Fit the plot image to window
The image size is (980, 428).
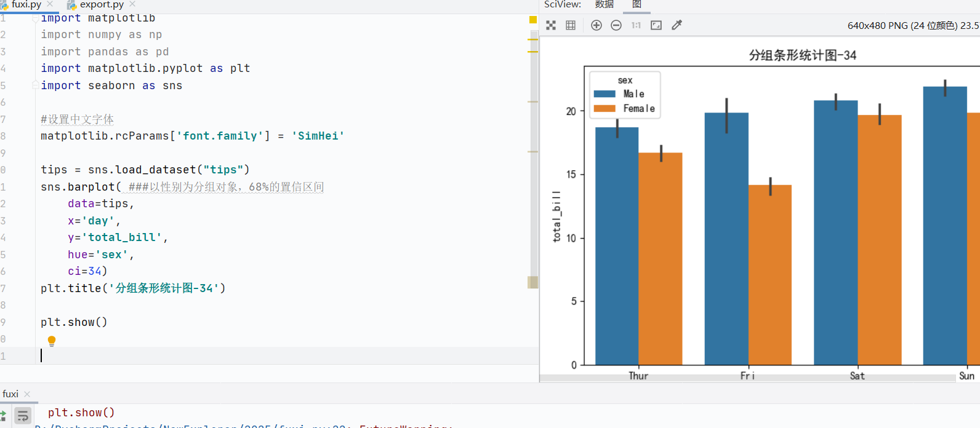pos(656,25)
